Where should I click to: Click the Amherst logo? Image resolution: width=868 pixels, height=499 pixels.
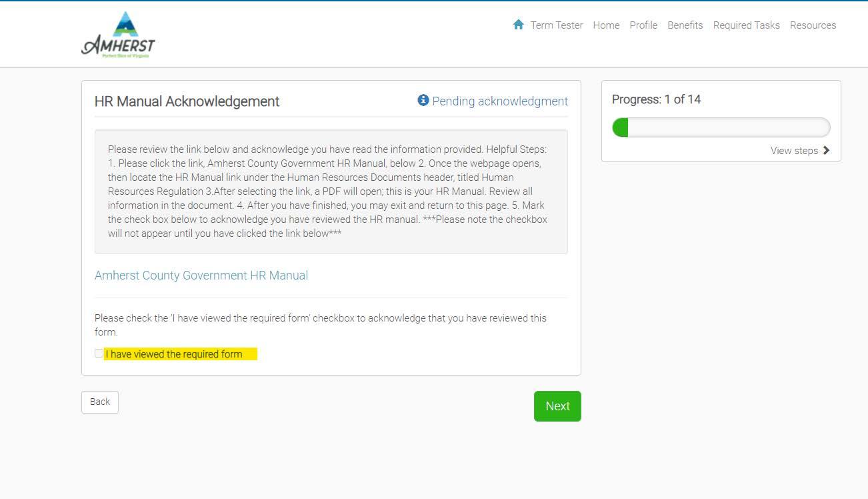tap(118, 35)
